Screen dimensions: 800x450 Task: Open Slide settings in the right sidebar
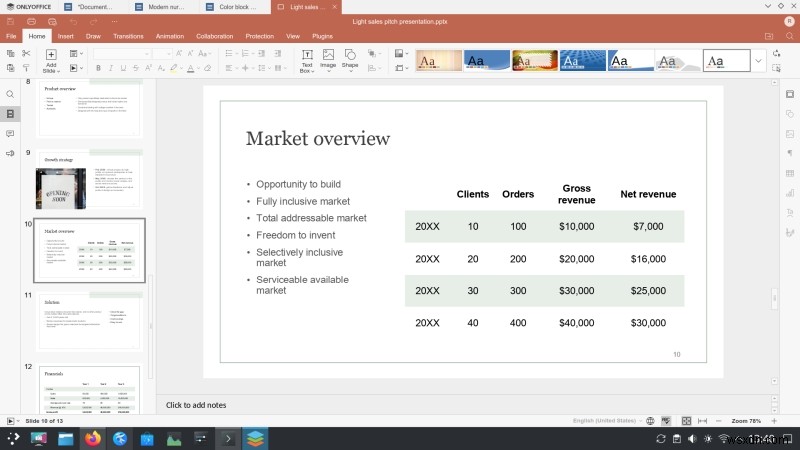pyautogui.click(x=790, y=94)
